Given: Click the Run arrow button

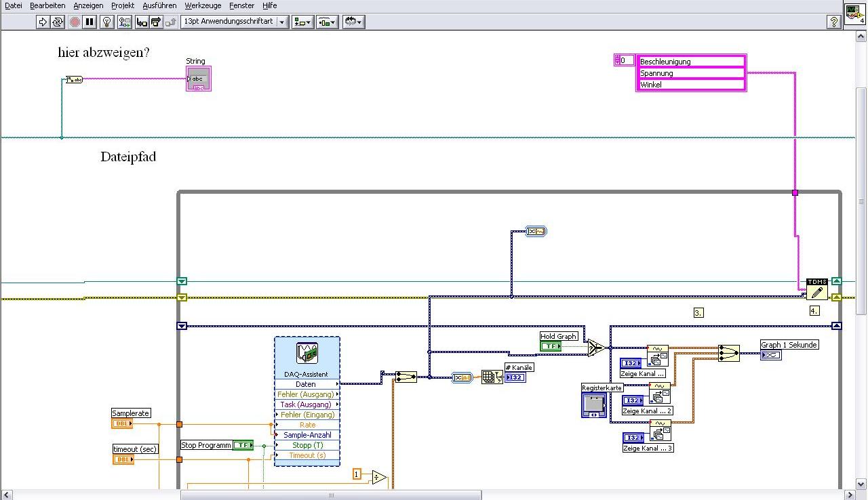Looking at the screenshot, I should coord(43,22).
